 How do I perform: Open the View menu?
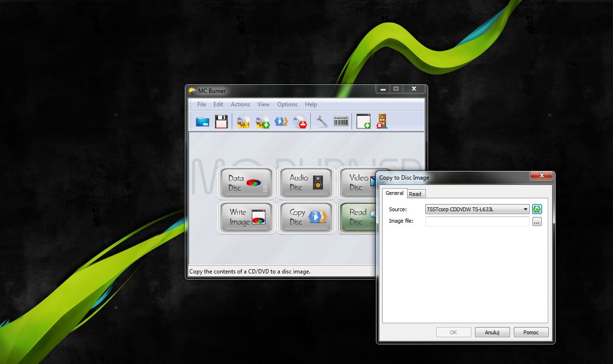coord(263,104)
